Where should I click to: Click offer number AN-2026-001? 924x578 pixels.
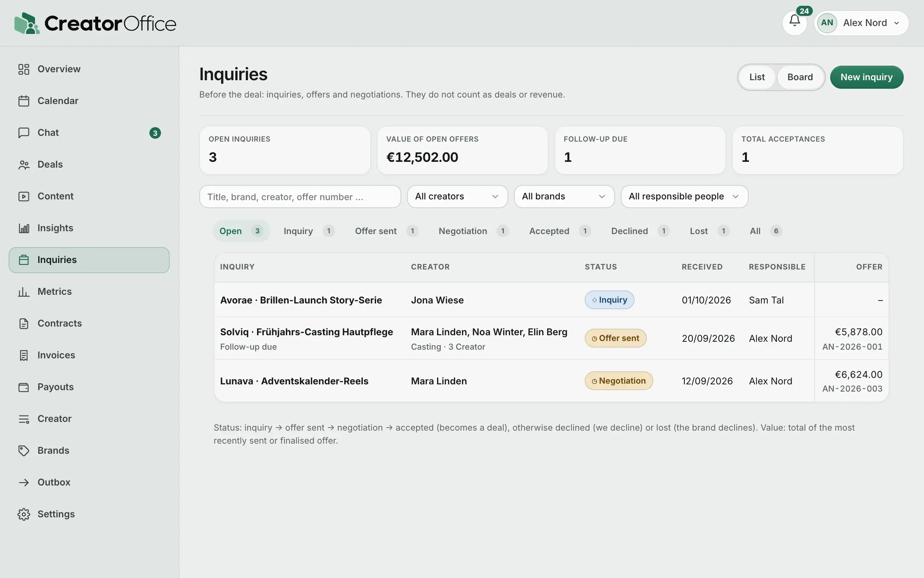(852, 347)
